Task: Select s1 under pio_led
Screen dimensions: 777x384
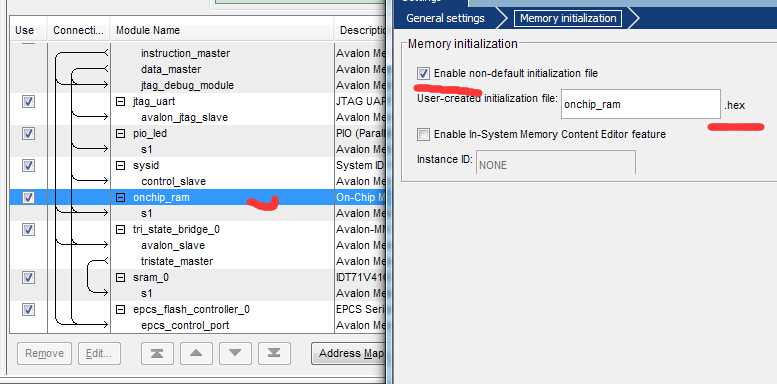Action: (147, 149)
